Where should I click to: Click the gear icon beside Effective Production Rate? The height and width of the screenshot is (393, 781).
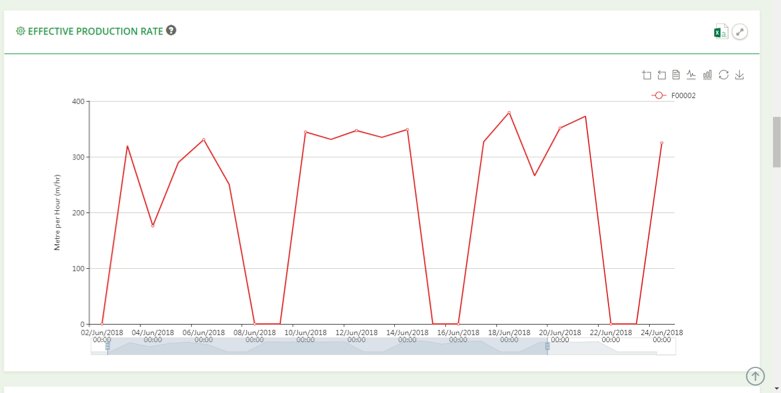tap(20, 31)
